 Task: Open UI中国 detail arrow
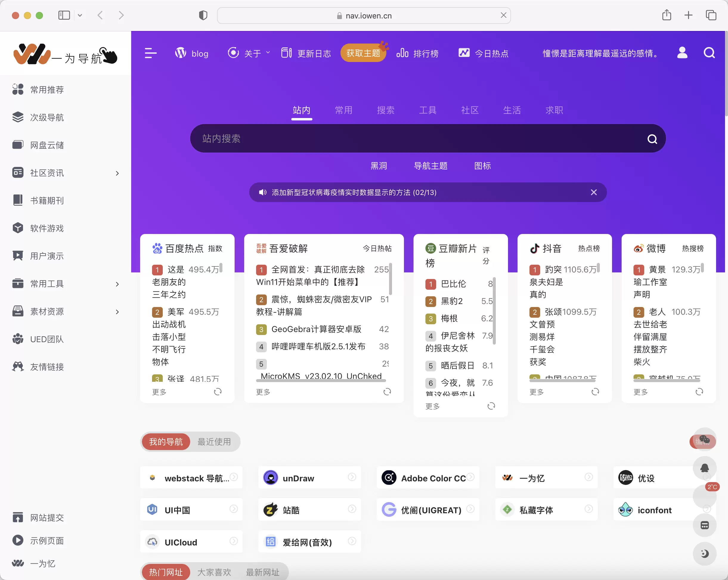[234, 508]
